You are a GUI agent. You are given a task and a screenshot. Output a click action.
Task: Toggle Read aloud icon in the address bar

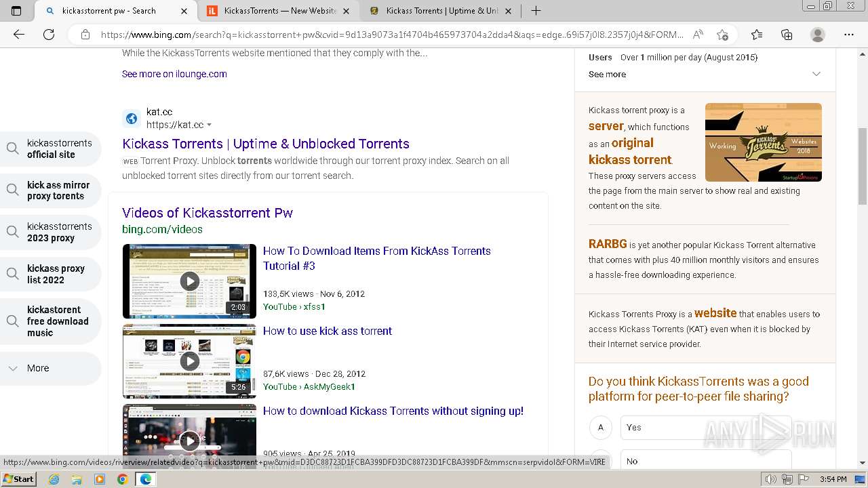tap(698, 35)
